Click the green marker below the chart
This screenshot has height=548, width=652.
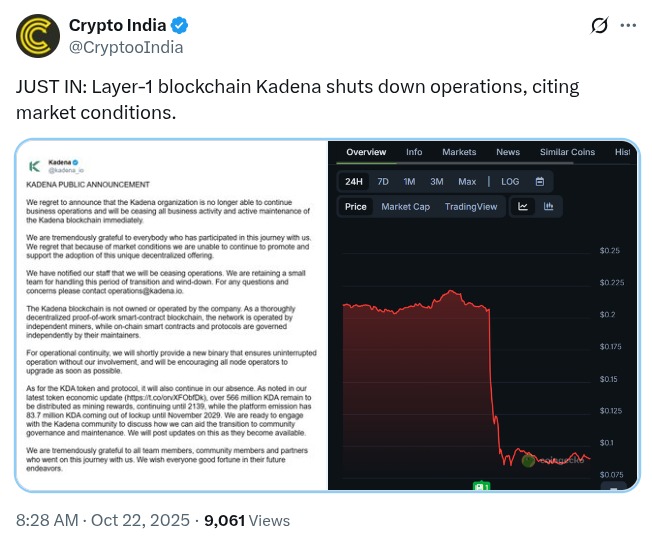point(480,486)
